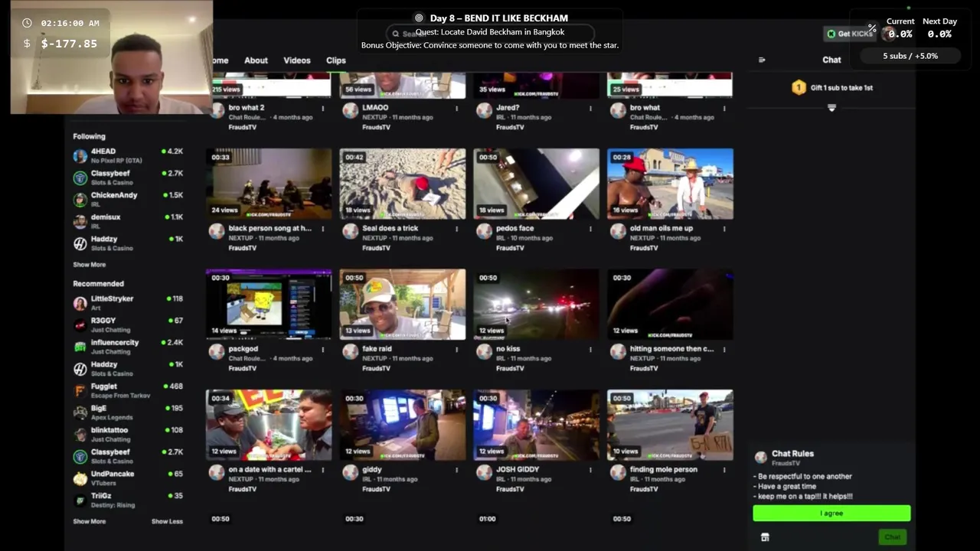Switch to the Clips tab
The image size is (980, 551).
(x=336, y=60)
